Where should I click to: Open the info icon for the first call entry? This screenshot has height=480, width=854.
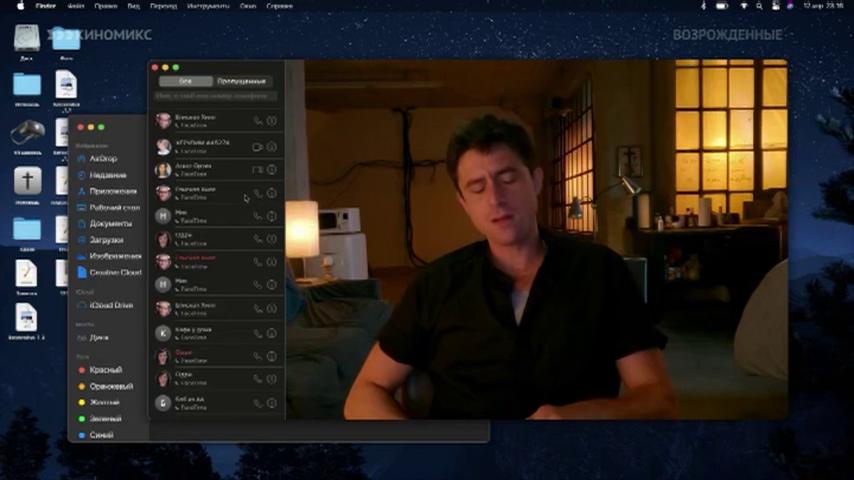[x=272, y=121]
